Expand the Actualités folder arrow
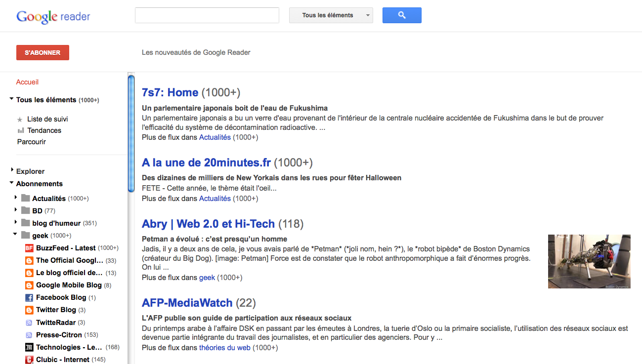This screenshot has height=364, width=642. 16,197
